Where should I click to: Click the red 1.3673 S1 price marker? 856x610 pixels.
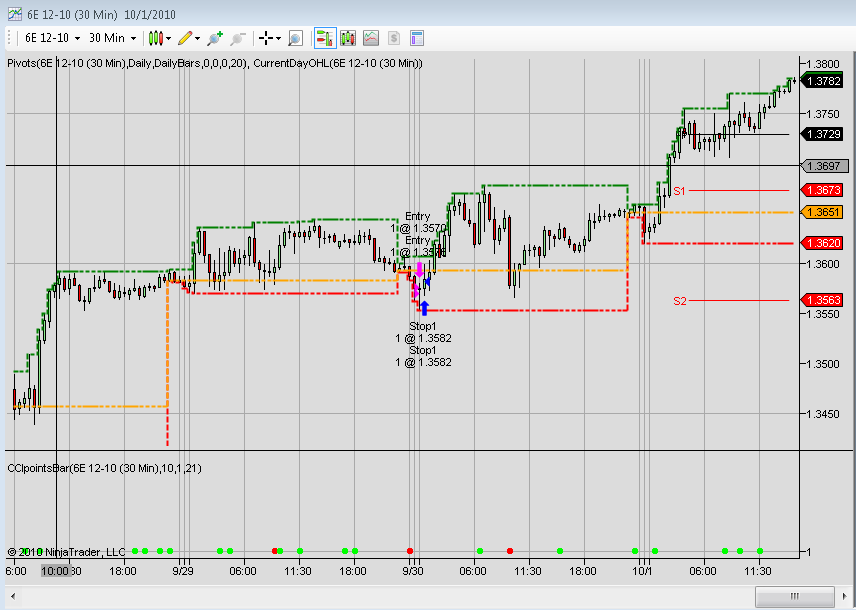[822, 190]
